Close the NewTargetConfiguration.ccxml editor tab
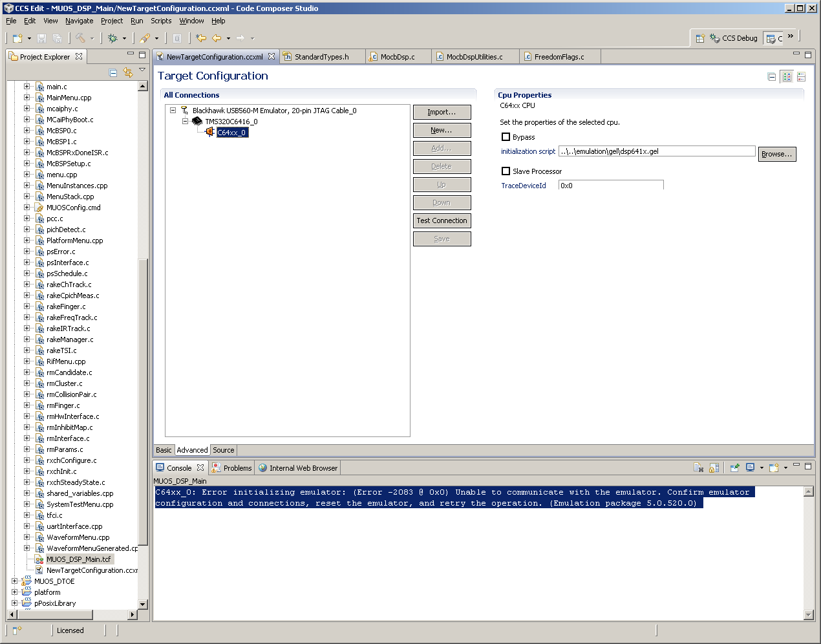Screen dimensions: 821x644 pos(272,56)
